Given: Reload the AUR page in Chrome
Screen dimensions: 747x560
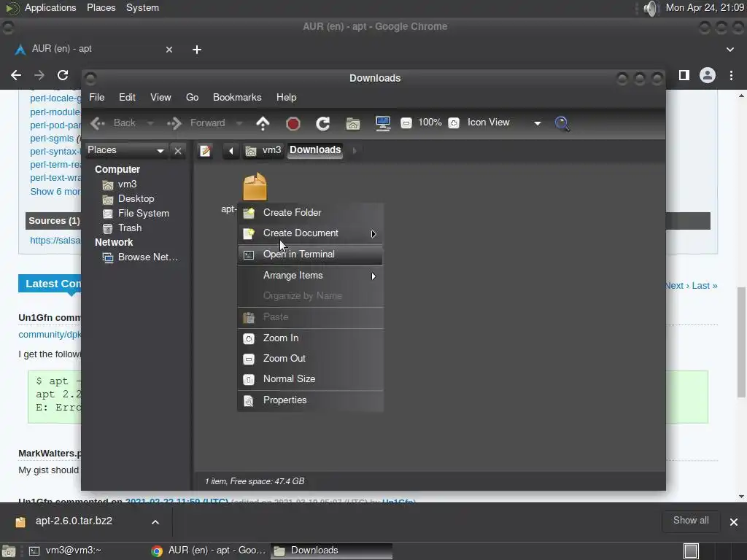Looking at the screenshot, I should 63,75.
